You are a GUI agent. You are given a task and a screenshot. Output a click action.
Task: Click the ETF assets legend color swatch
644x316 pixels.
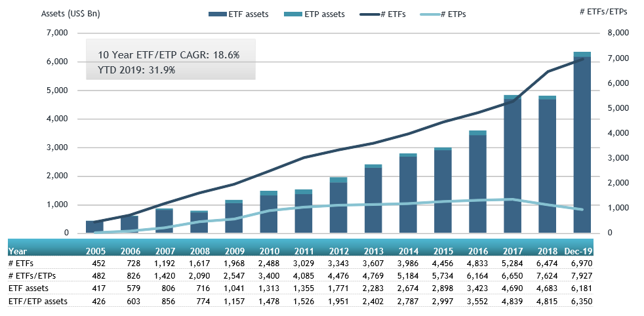pos(217,14)
